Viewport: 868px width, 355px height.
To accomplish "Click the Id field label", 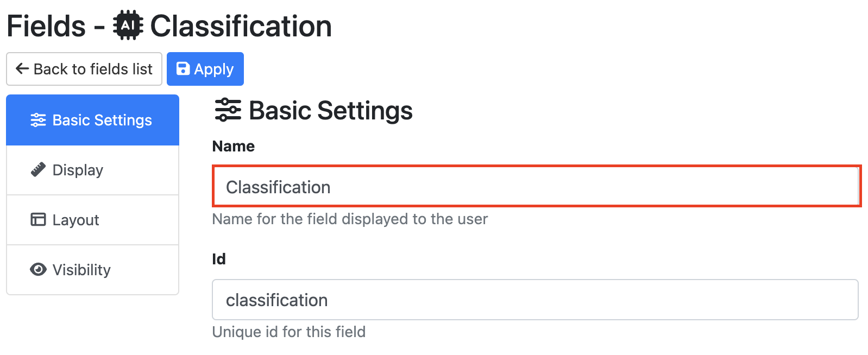I will coord(218,259).
